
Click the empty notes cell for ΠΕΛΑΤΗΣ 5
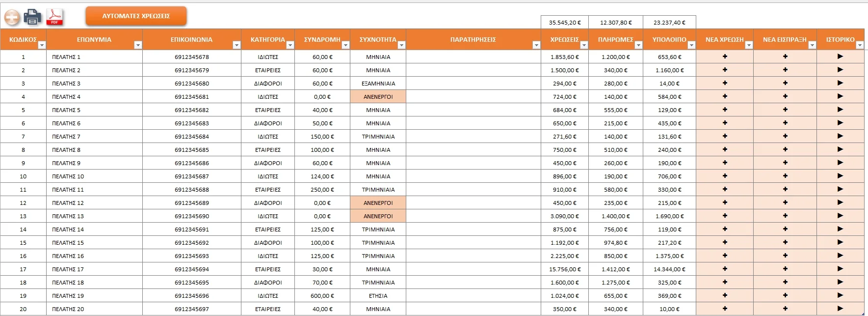point(473,110)
